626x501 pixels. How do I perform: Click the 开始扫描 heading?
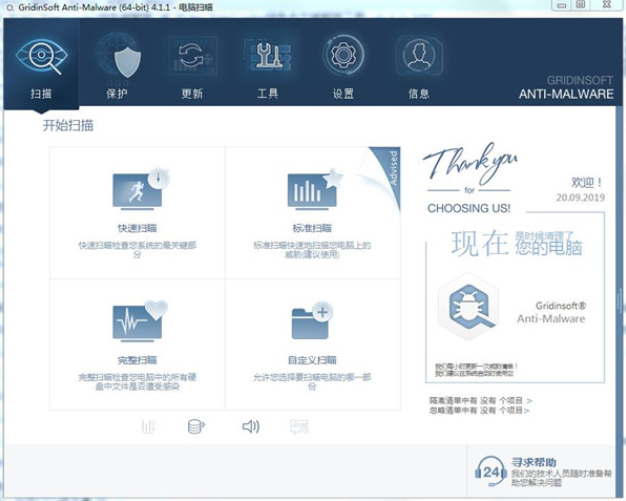click(68, 125)
